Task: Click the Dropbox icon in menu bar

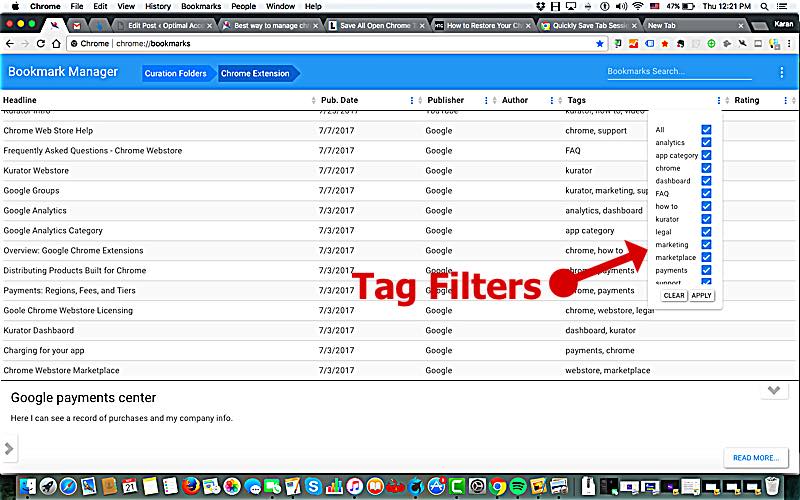Action: 541,6
